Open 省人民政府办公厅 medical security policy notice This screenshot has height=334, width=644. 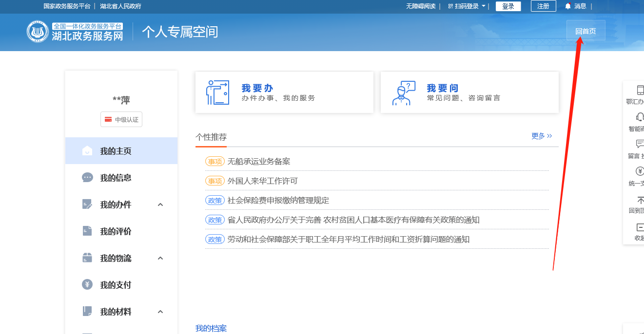(353, 220)
